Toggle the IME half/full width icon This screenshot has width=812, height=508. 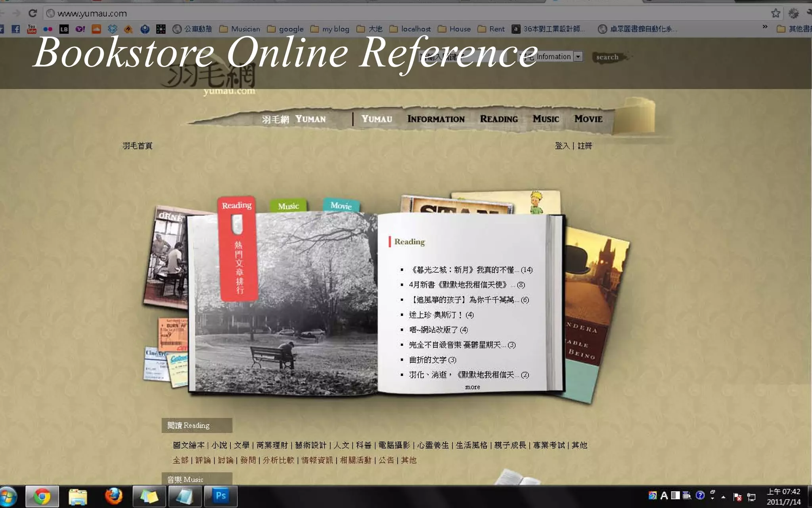click(x=676, y=495)
